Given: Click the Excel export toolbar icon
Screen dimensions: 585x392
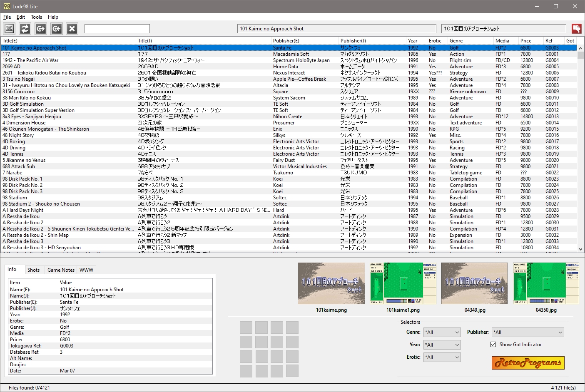Looking at the screenshot, I should point(9,28).
